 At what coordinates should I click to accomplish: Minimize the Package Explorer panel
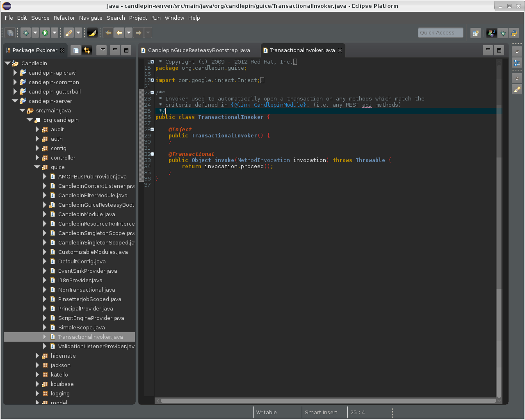pyautogui.click(x=115, y=50)
